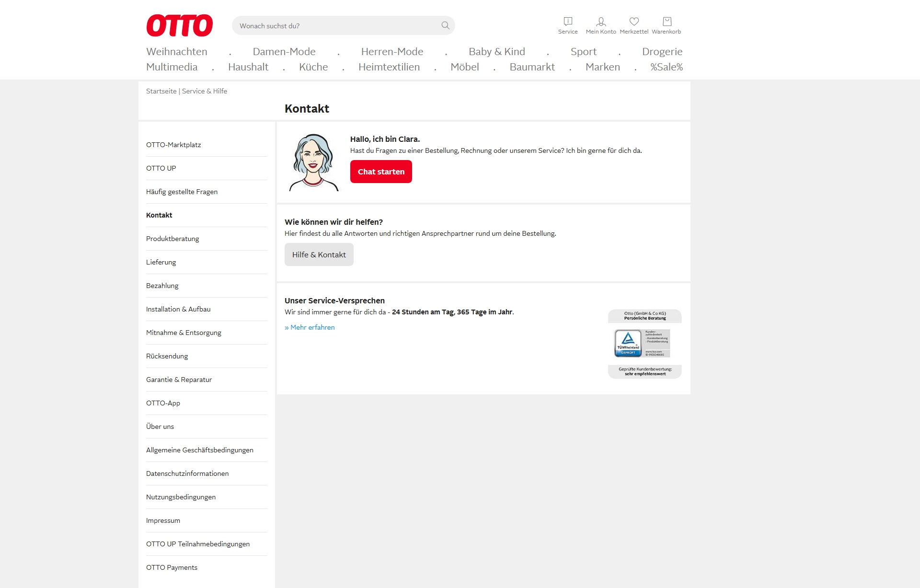Open Mitnahme & Entsorgung entry
This screenshot has width=920, height=588.
[207, 333]
